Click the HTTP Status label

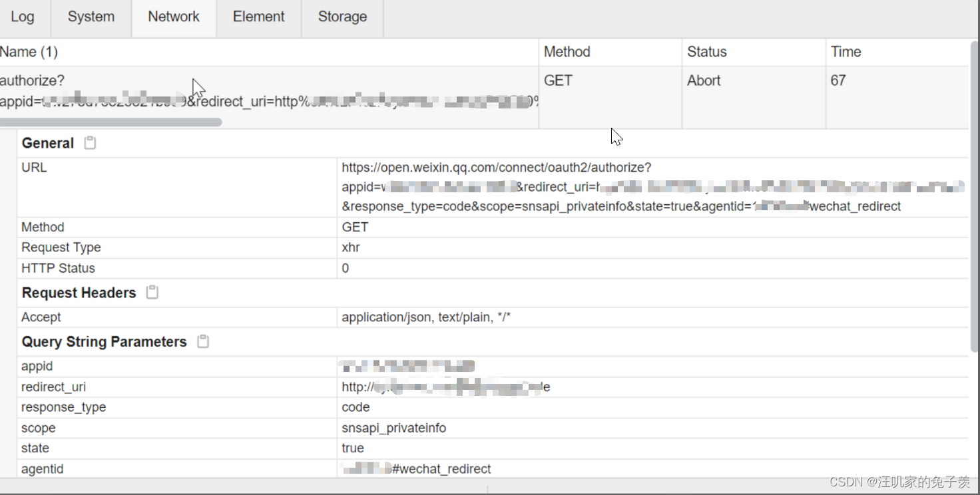[x=58, y=268]
